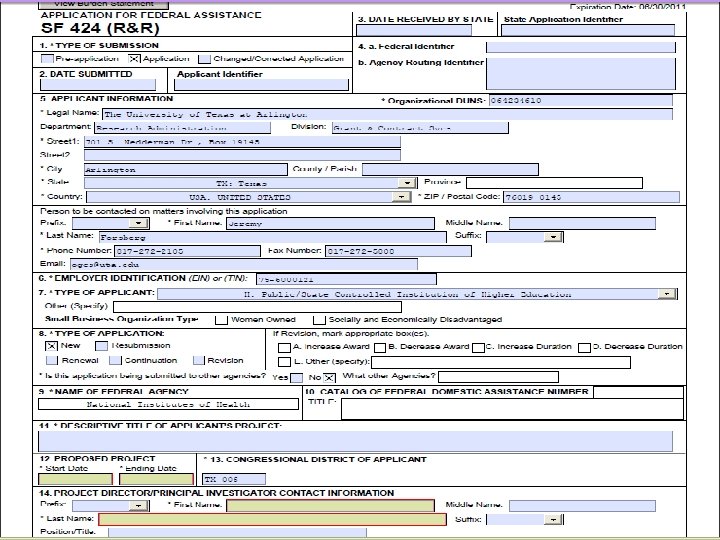This screenshot has height=540, width=720.
Task: Click the contact Middle Name field
Action: tap(582, 223)
